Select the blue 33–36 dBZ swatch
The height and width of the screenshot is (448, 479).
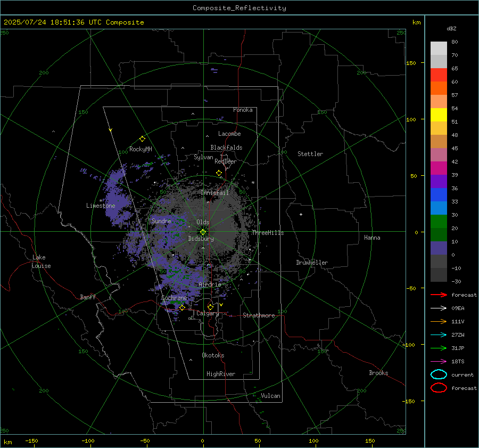[439, 195]
